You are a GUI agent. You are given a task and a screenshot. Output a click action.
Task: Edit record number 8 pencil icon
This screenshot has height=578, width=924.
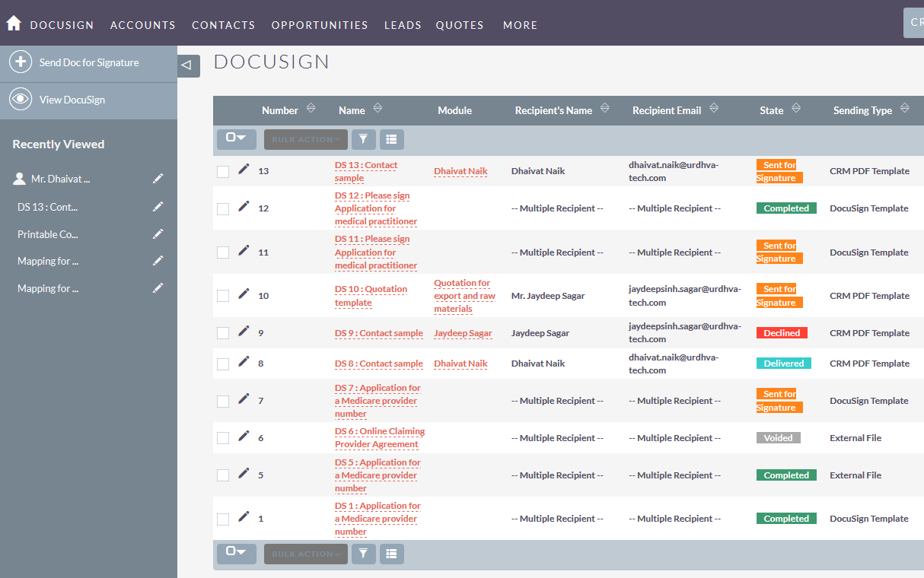click(x=244, y=362)
